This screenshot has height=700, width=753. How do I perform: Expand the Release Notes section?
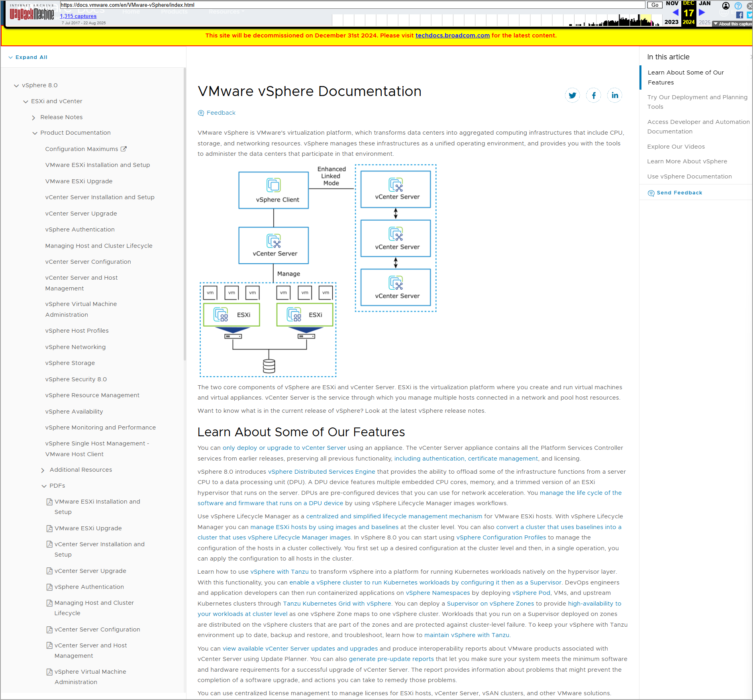[x=34, y=118]
